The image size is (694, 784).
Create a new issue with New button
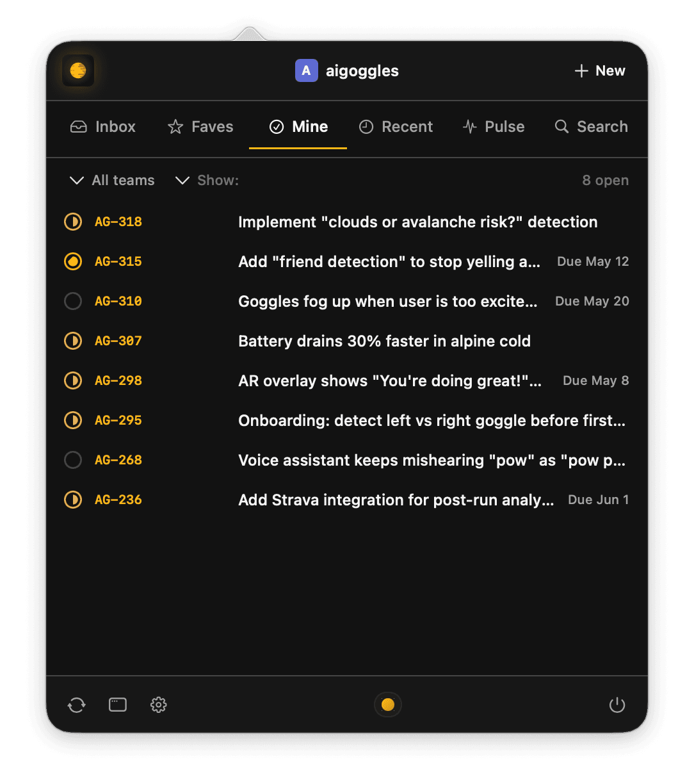pos(600,70)
